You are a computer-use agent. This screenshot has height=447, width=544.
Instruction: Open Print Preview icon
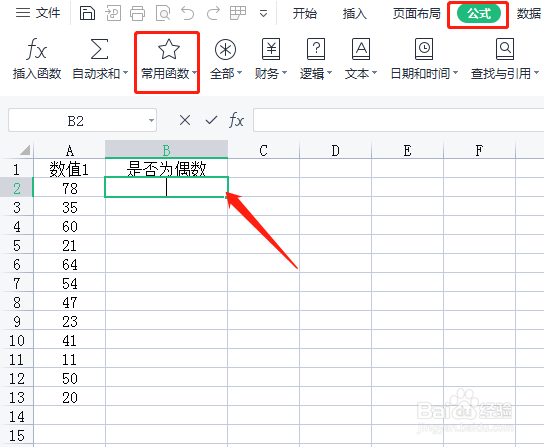tap(163, 13)
